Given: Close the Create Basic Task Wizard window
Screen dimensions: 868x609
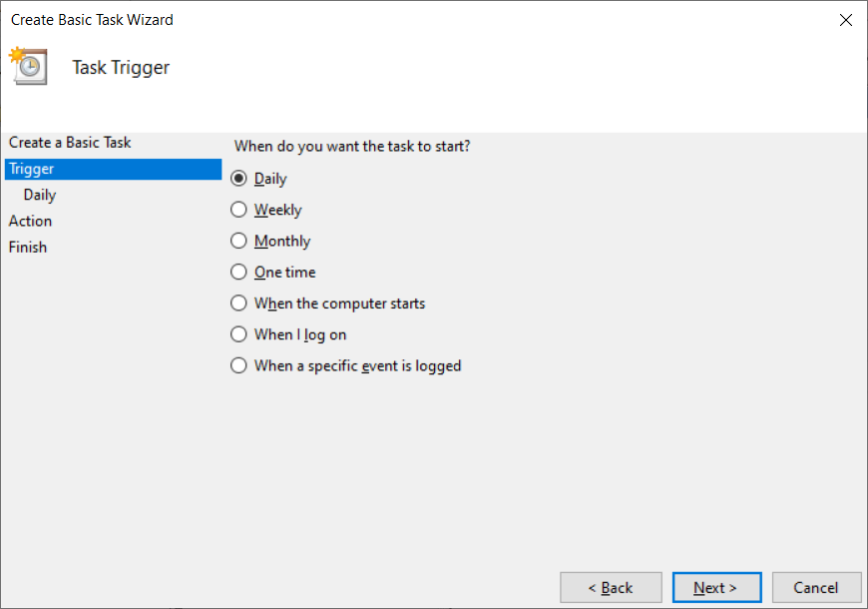Looking at the screenshot, I should point(846,19).
